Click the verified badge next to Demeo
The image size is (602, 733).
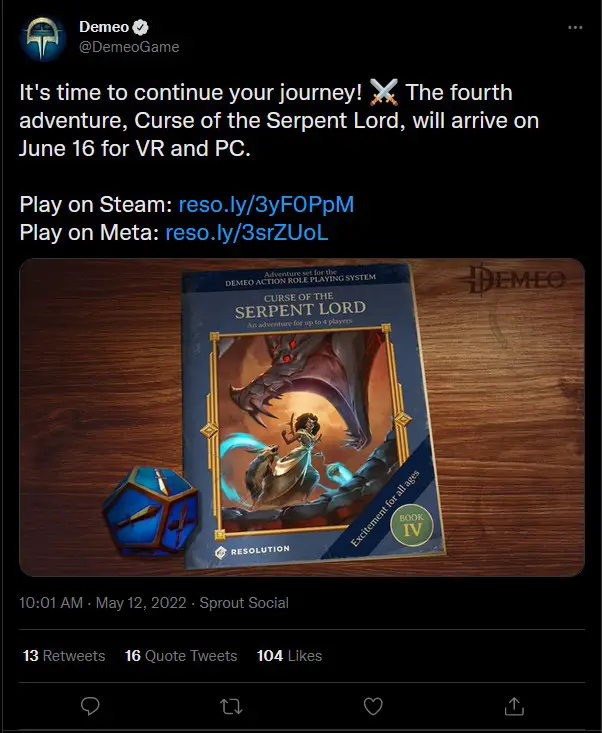coord(140,28)
